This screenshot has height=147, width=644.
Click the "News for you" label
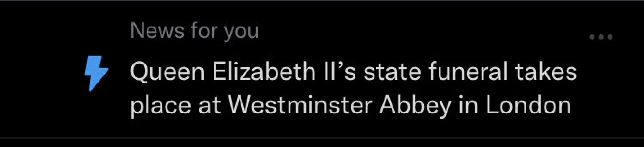[x=194, y=31]
